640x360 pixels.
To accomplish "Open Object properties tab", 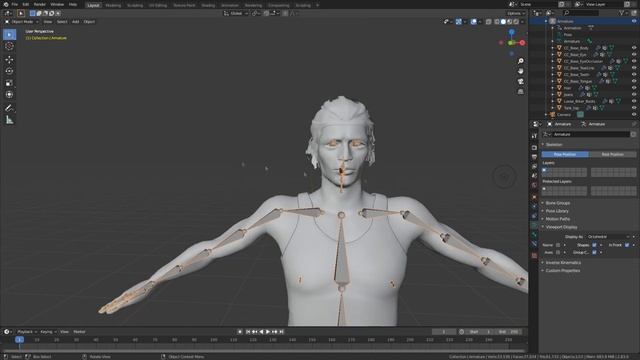I will point(534,197).
